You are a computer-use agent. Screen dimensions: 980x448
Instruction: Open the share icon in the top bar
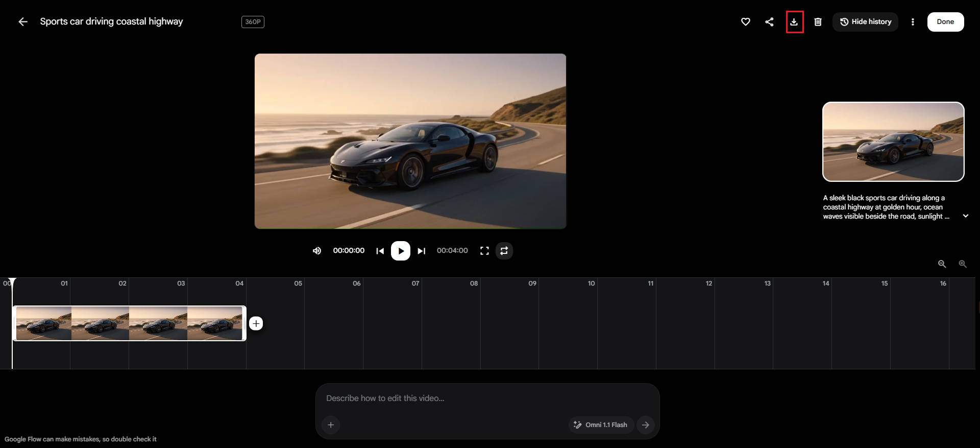(x=769, y=21)
